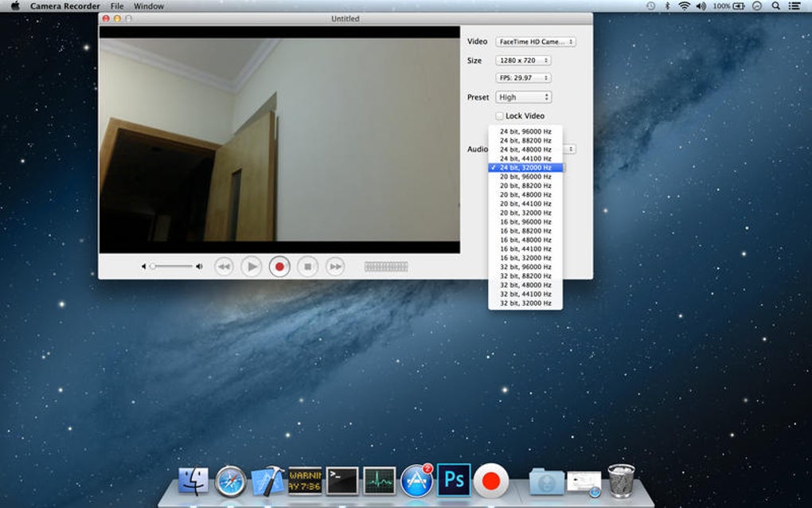The image size is (812, 508).
Task: Open Terminal in the Dock
Action: coord(343,480)
